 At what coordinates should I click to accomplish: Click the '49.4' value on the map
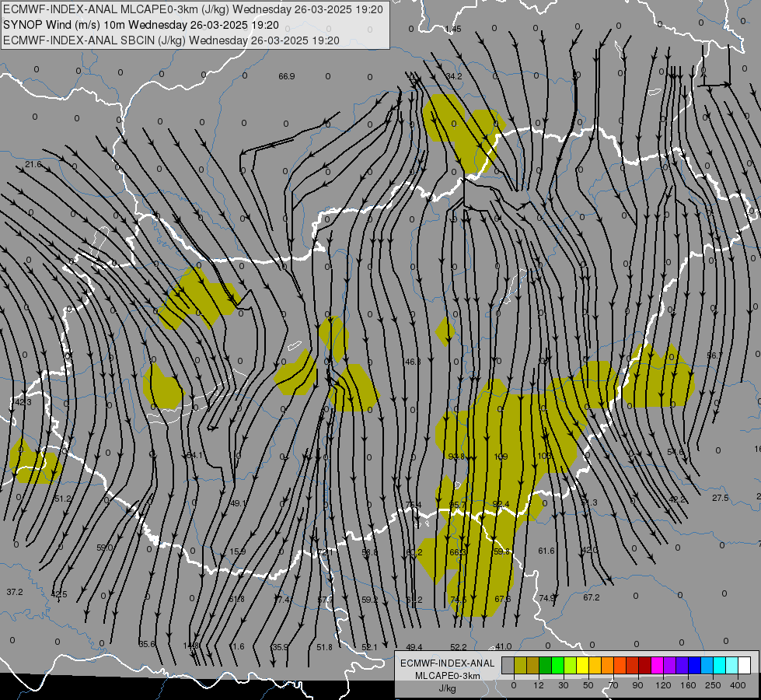[414, 647]
